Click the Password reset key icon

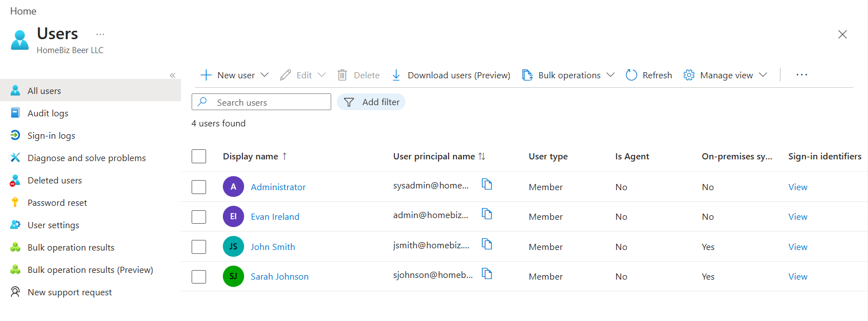16,202
